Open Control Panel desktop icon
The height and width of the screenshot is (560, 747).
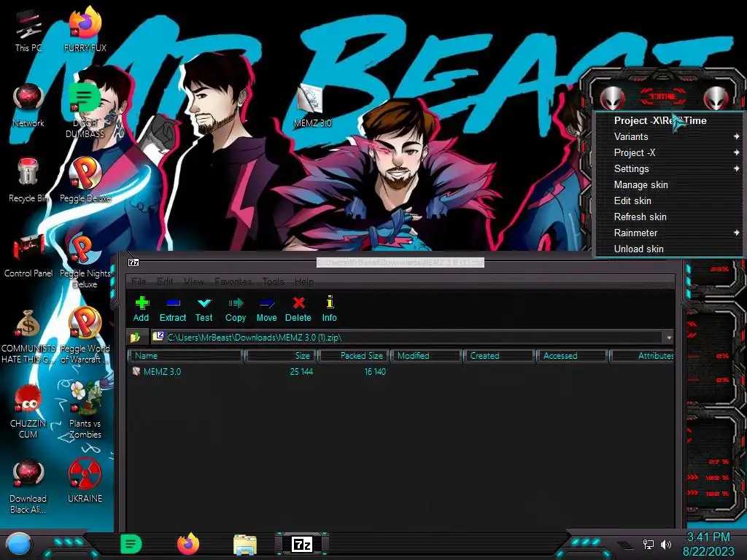[28, 256]
